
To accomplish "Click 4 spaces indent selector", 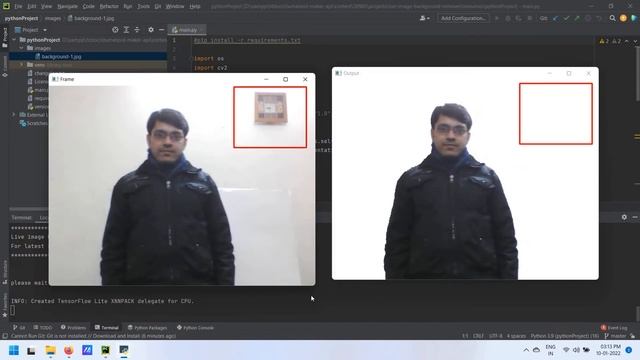I will click(516, 336).
